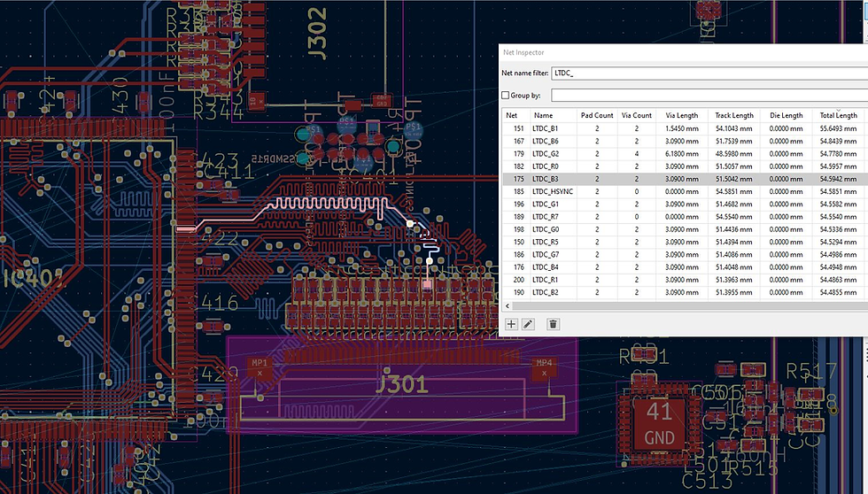Click the Group by text field
868x494 pixels.
click(x=709, y=95)
